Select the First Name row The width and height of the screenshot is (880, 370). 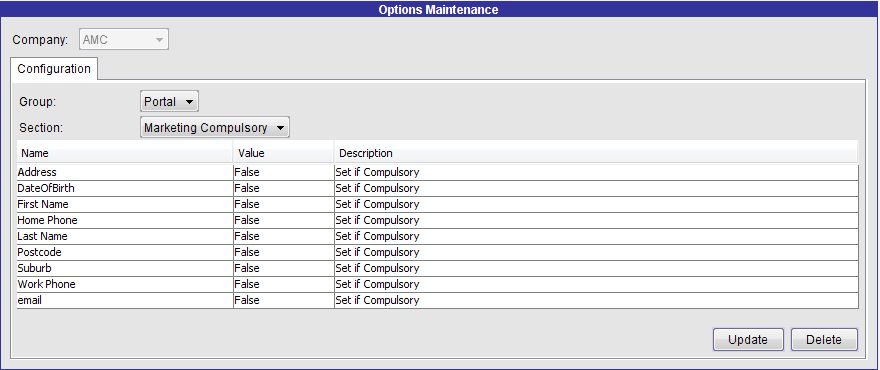[x=437, y=204]
